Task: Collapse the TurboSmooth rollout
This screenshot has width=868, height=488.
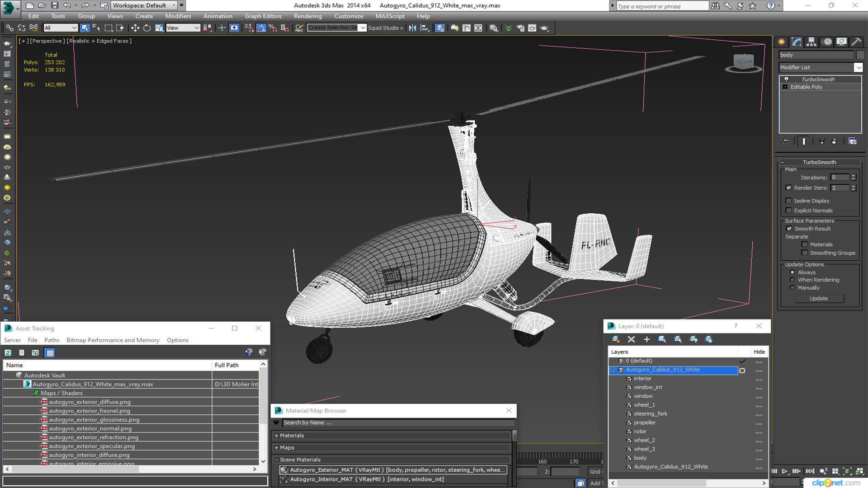Action: 782,162
